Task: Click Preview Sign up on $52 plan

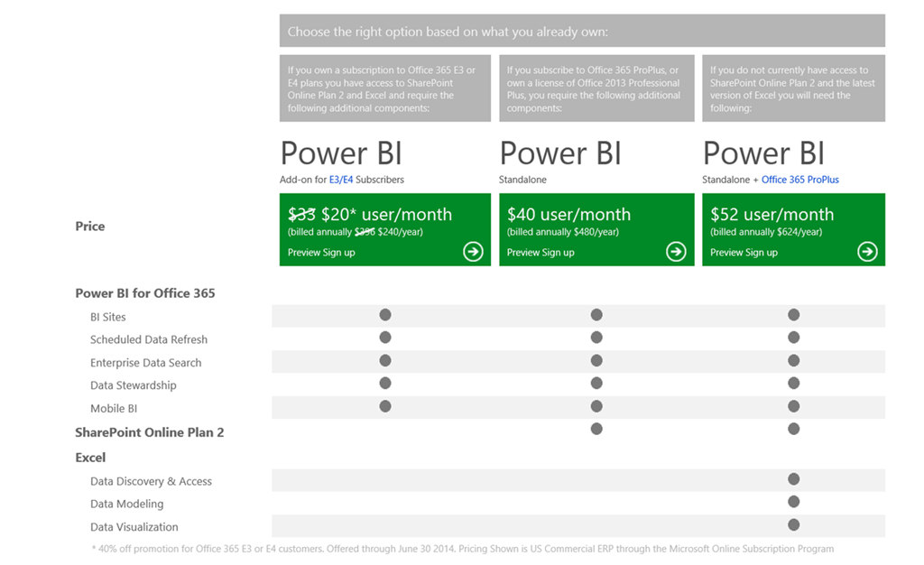Action: pyautogui.click(x=744, y=253)
